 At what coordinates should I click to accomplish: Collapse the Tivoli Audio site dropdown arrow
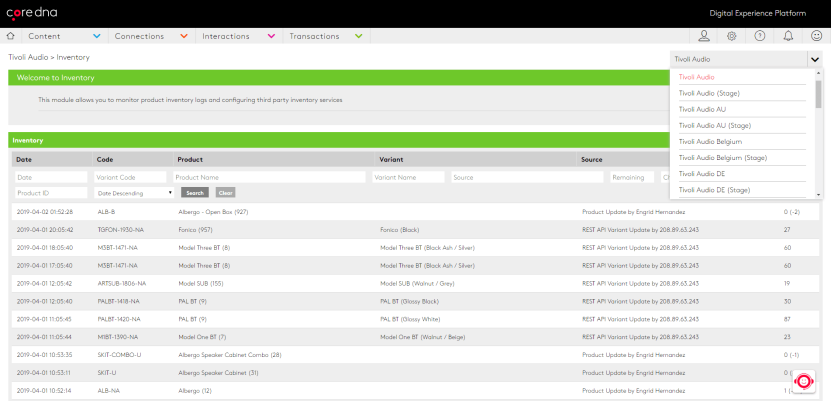click(x=815, y=59)
